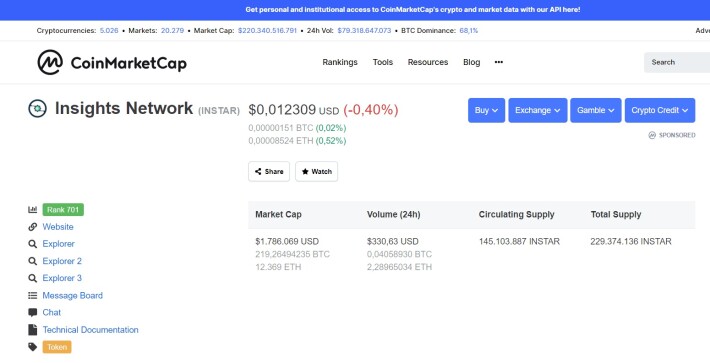The width and height of the screenshot is (710, 363).
Task: Click the 145.103.887 INSTAR supply value
Action: coord(519,241)
